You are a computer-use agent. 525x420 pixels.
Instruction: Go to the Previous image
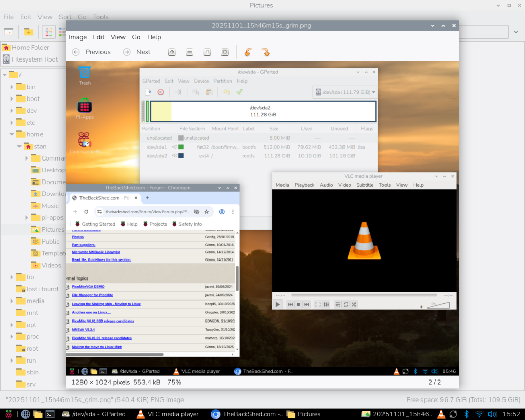(x=91, y=52)
